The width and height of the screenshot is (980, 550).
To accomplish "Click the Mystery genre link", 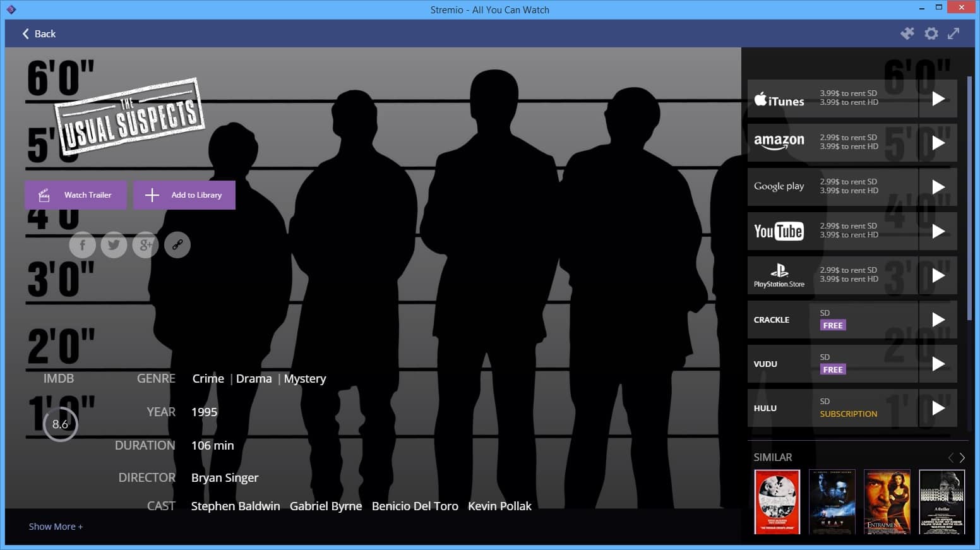I will 305,379.
